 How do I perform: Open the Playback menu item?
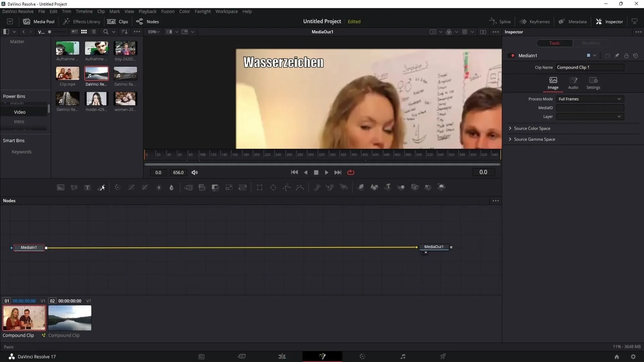click(x=147, y=11)
